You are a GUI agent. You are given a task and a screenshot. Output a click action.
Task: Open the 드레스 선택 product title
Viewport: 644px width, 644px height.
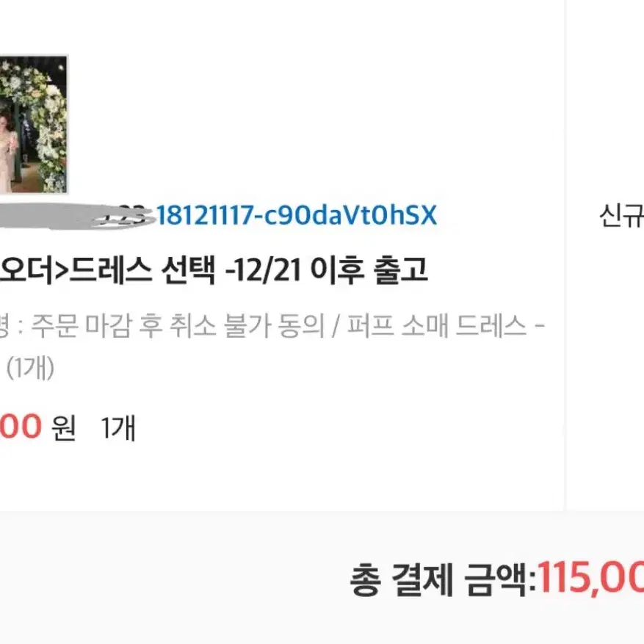pyautogui.click(x=143, y=270)
